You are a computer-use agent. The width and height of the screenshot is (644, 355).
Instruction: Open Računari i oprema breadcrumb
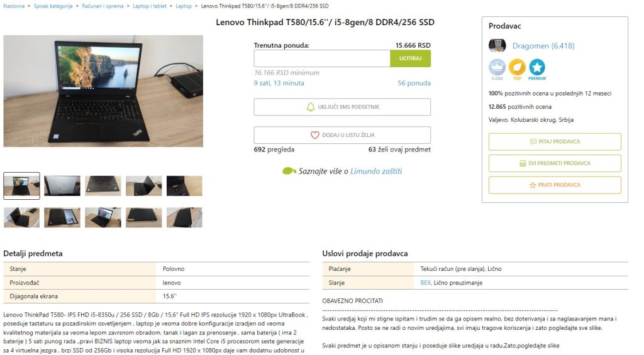(103, 6)
